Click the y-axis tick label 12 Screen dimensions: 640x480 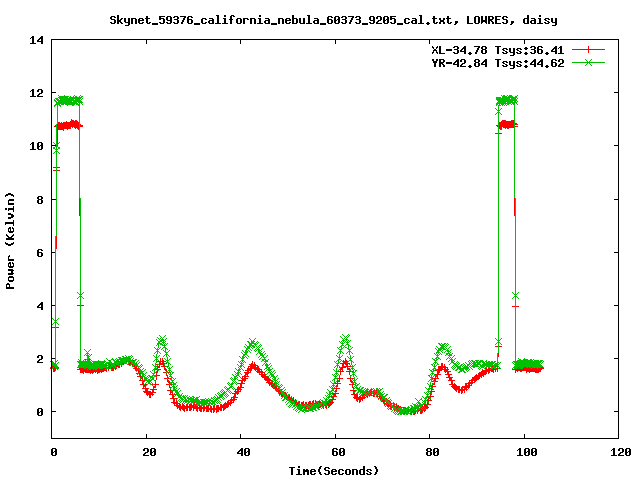coord(36,93)
